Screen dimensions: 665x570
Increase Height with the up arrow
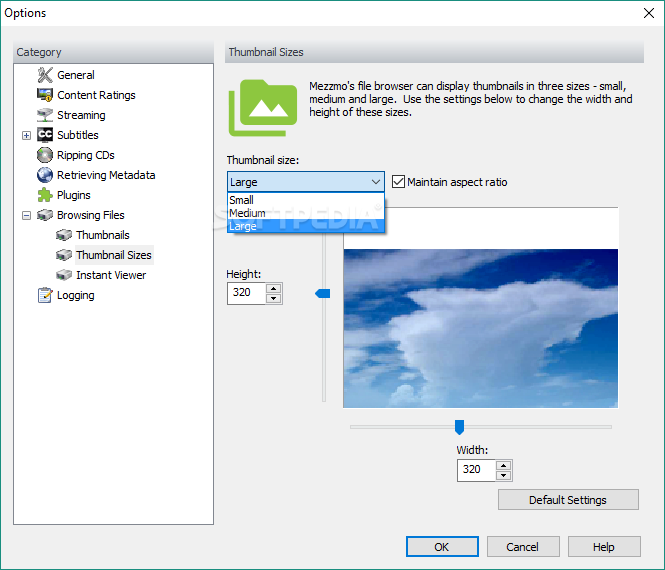274,288
